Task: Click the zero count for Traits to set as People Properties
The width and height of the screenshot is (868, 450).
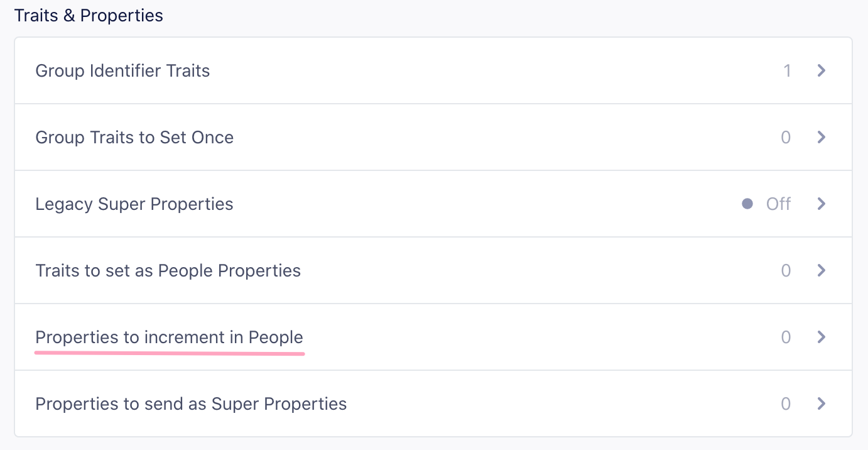Action: point(786,270)
